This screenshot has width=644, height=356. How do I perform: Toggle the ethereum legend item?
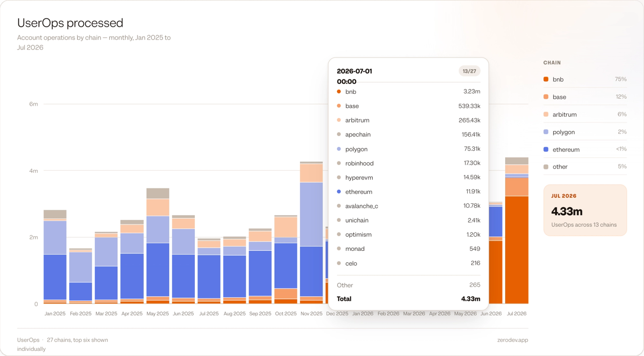(585, 149)
